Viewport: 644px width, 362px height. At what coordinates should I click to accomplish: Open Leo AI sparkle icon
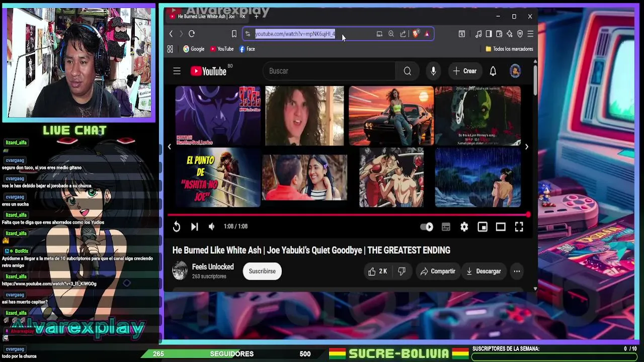pos(510,34)
